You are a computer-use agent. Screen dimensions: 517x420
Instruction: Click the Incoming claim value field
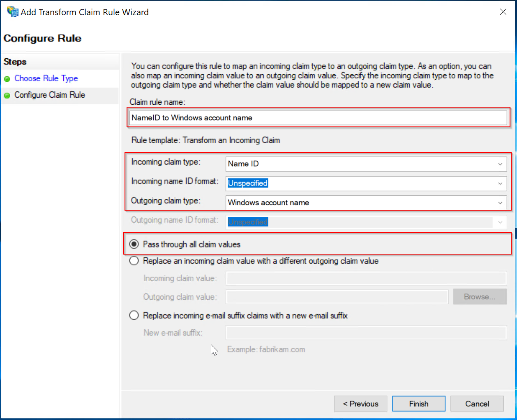(366, 278)
